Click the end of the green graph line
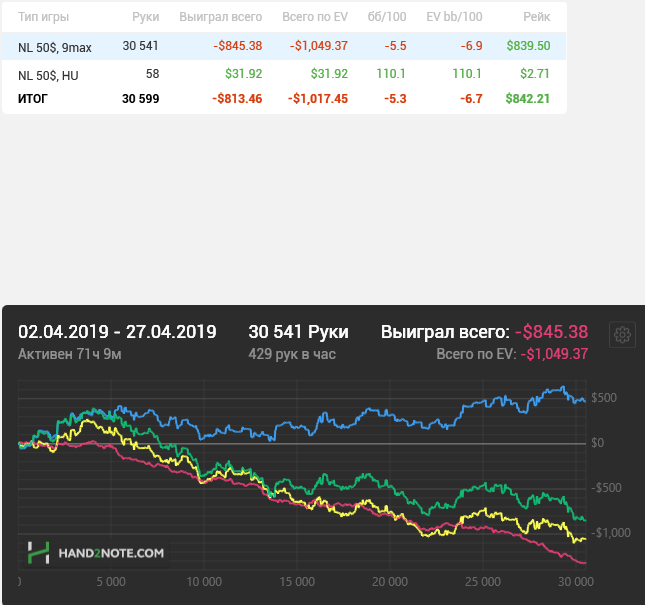 click(585, 520)
